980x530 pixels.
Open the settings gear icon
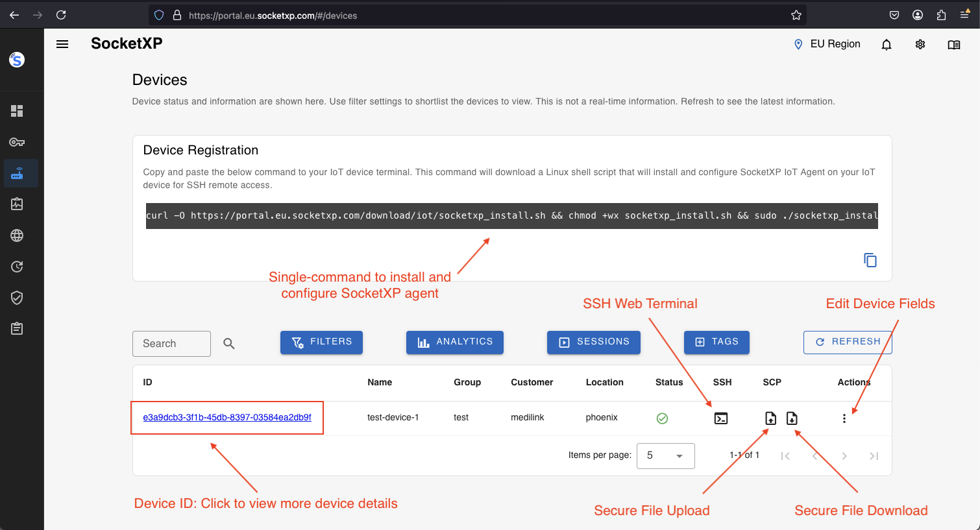click(920, 45)
